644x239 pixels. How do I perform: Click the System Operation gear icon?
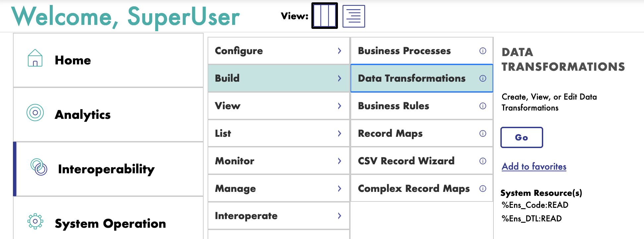click(35, 221)
